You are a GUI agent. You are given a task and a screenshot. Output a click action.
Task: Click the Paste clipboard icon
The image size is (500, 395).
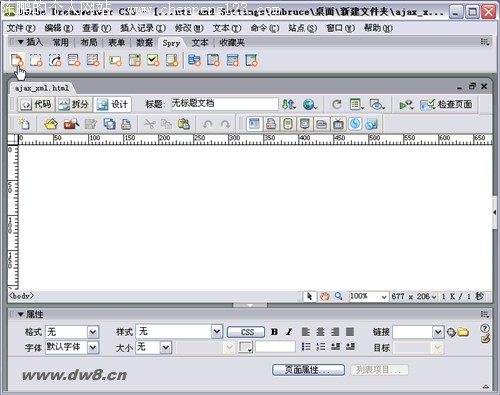click(184, 124)
